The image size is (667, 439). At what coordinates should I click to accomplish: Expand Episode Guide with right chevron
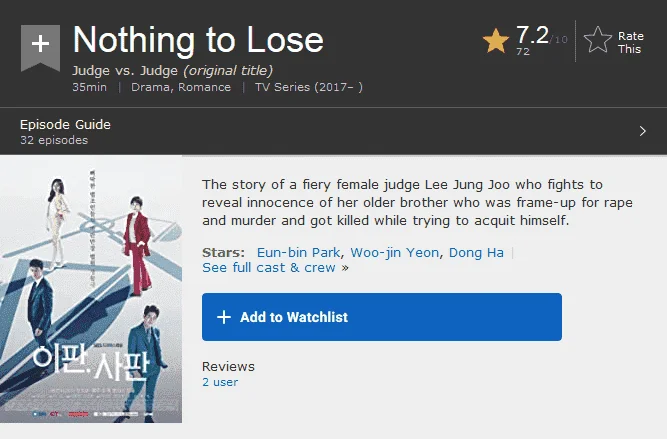(x=643, y=131)
